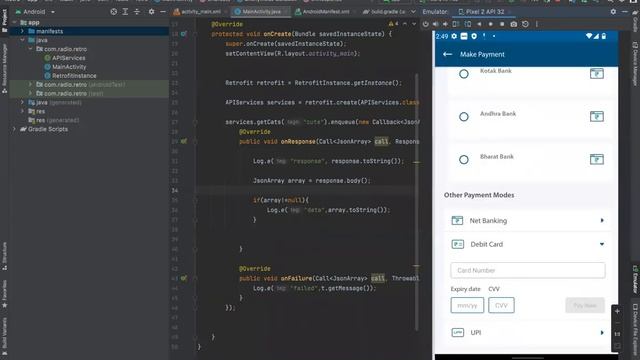640x360 pixels.
Task: Click the editor warnings indicator icon
Action: [393, 24]
